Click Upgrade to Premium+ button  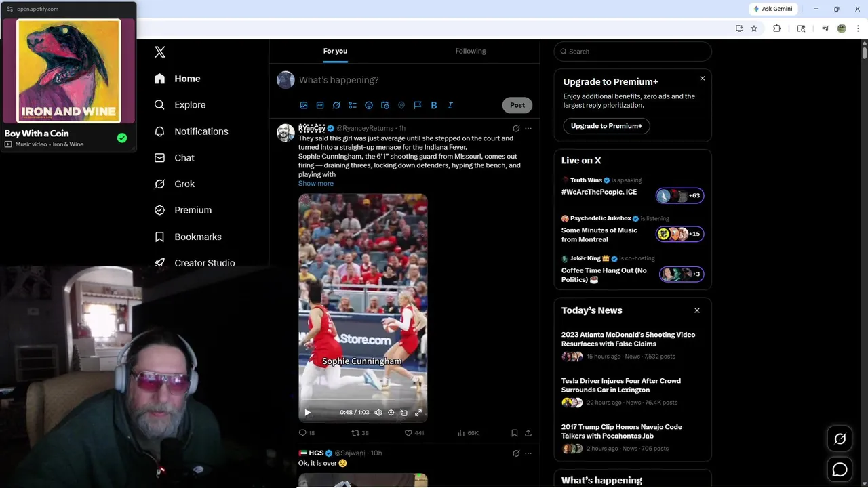[606, 126]
